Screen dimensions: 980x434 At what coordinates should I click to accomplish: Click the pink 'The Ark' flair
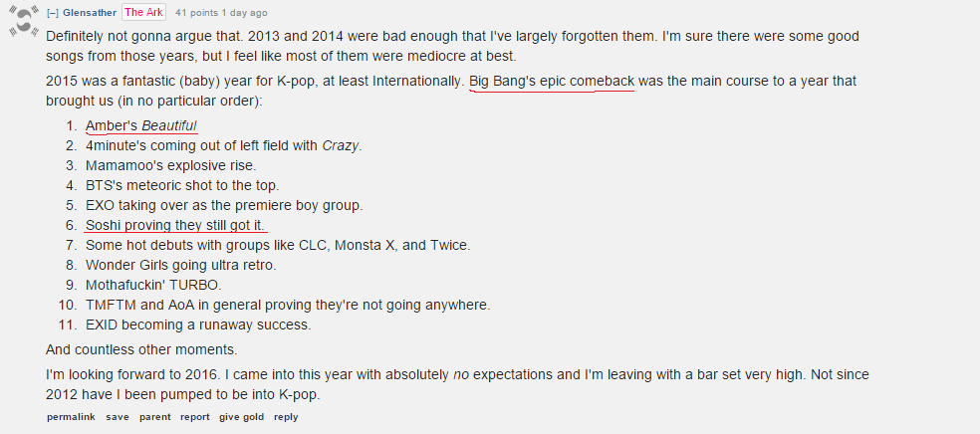pyautogui.click(x=143, y=13)
